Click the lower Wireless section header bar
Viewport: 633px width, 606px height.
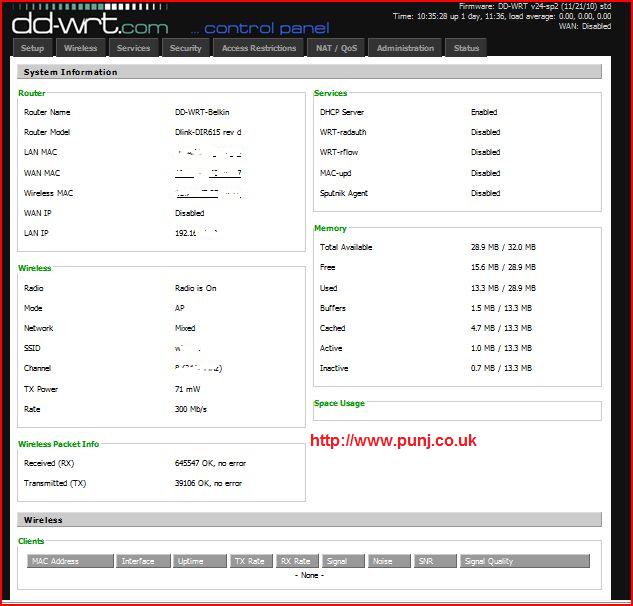309,520
